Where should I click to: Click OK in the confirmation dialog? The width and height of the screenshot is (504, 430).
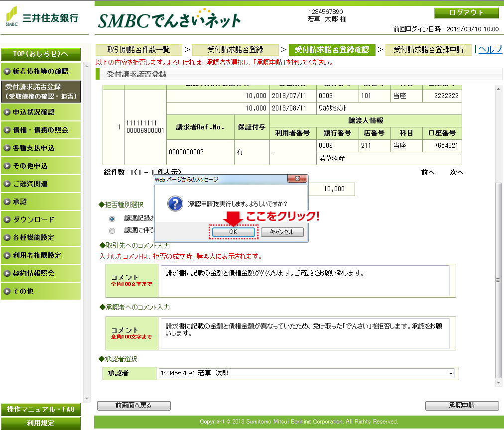tap(234, 232)
